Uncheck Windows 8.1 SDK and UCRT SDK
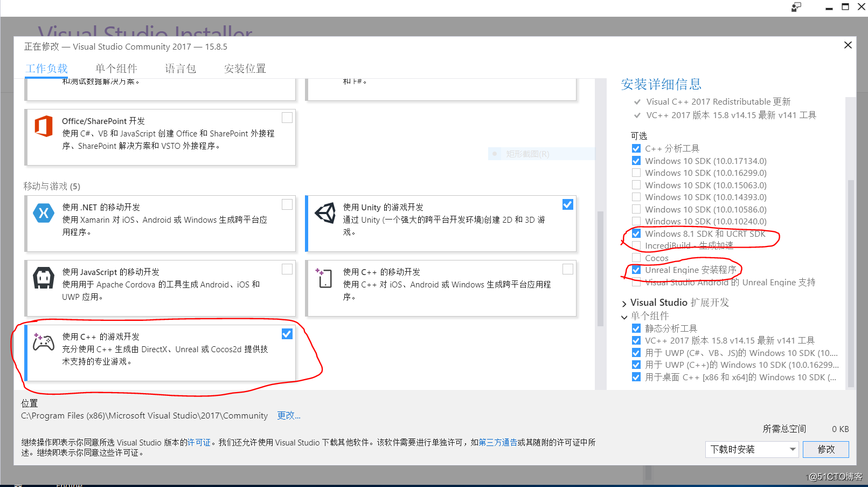The width and height of the screenshot is (868, 487). pyautogui.click(x=636, y=234)
